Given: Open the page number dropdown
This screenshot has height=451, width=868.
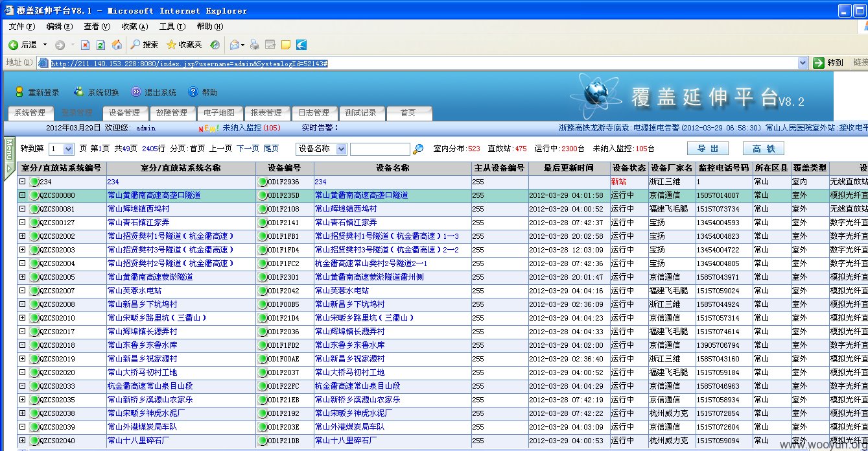Looking at the screenshot, I should (69, 149).
